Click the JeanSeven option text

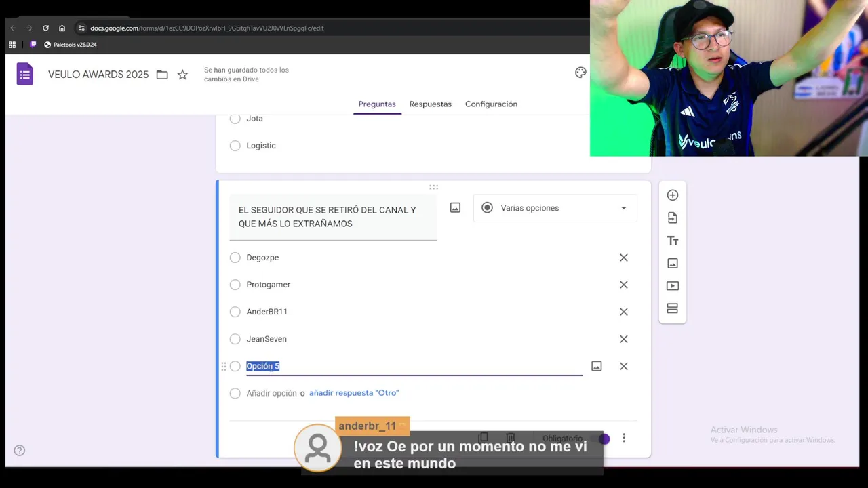[x=267, y=339]
